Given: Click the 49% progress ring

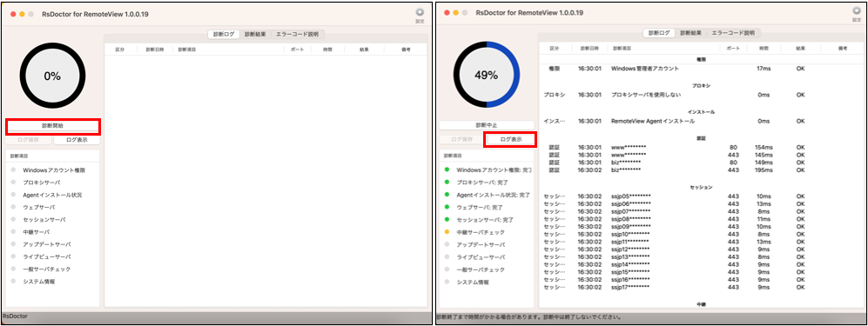Looking at the screenshot, I should pos(487,75).
